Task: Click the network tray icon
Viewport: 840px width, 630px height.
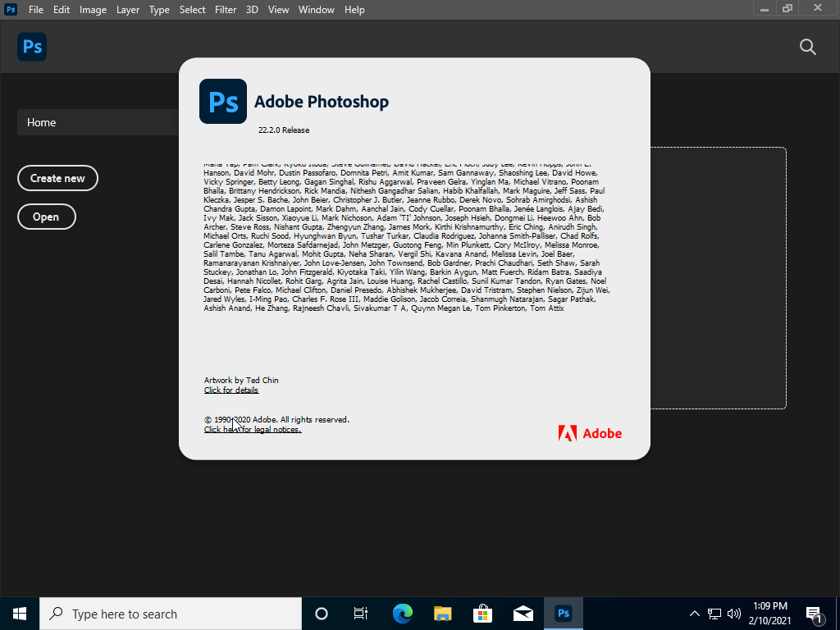Action: coord(714,614)
